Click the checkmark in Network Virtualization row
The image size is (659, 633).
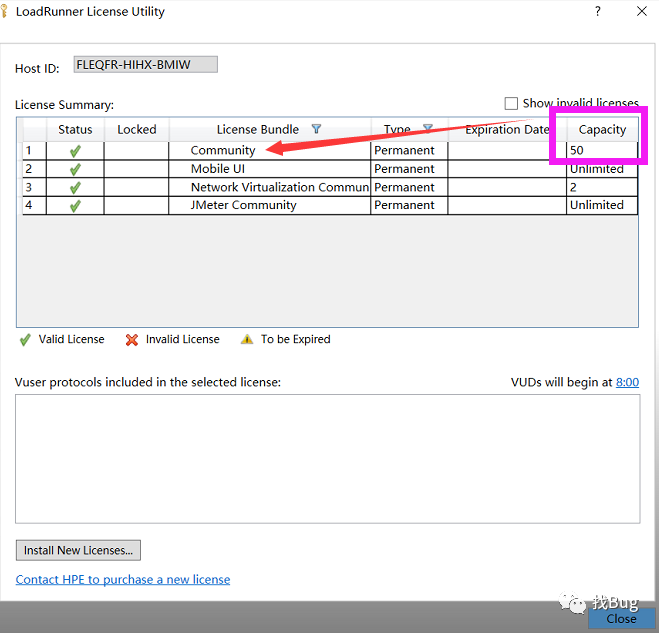[75, 187]
